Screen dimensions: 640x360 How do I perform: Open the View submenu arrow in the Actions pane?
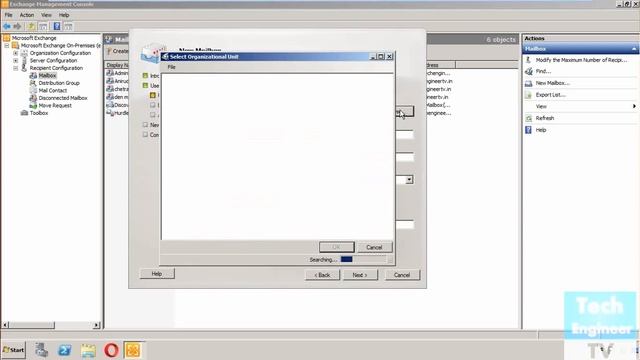pyautogui.click(x=634, y=106)
